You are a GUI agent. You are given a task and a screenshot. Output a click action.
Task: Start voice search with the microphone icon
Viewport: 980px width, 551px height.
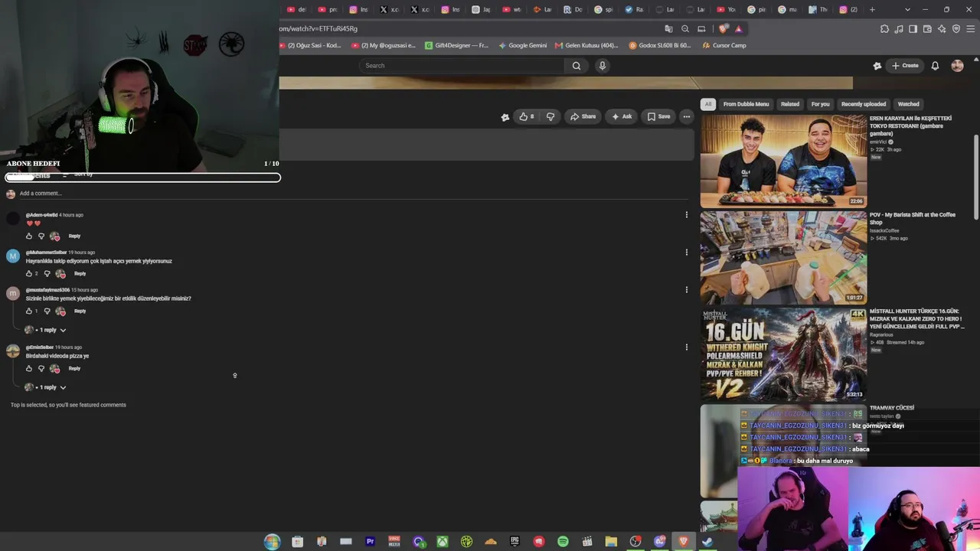click(603, 66)
